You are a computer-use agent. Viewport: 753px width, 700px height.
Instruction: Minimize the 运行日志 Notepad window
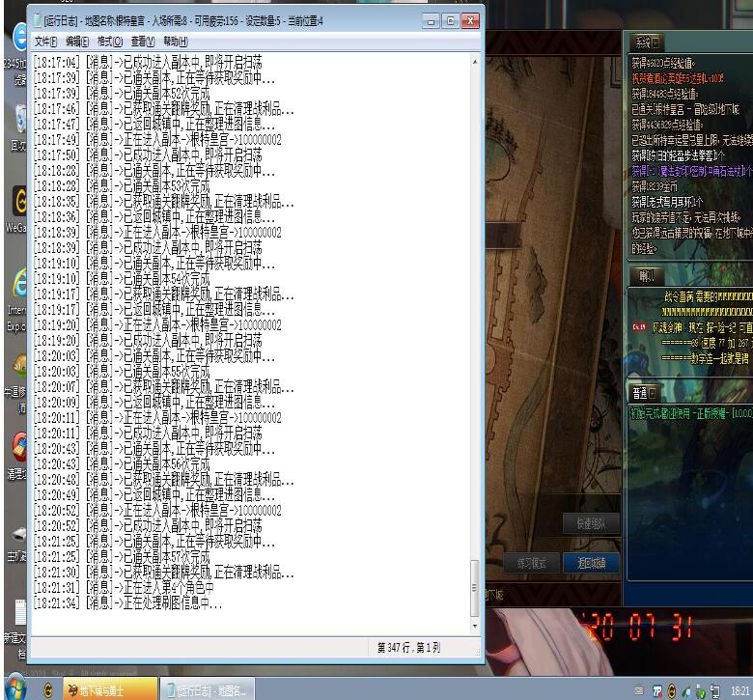pyautogui.click(x=431, y=21)
